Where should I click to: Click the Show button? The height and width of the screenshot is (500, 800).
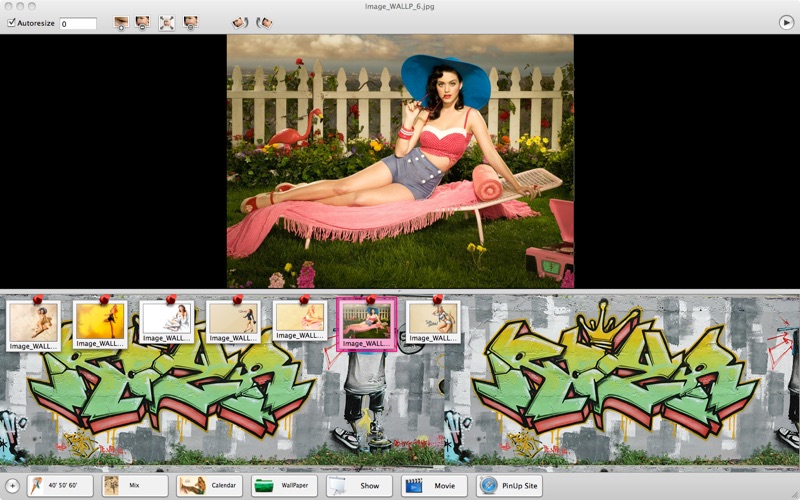[360, 485]
